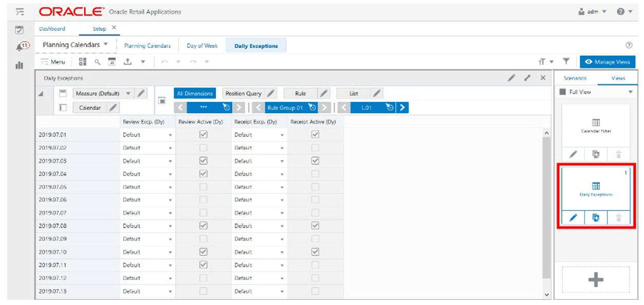This screenshot has width=644, height=305.
Task: Toggle the navigation sidebar hamburger icon
Action: (x=20, y=11)
